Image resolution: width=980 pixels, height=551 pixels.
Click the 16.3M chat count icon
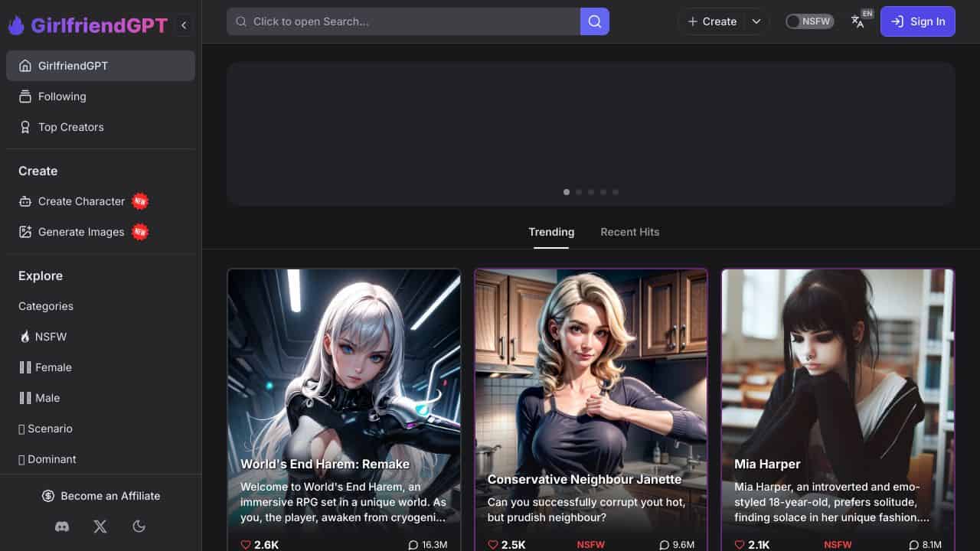pyautogui.click(x=413, y=545)
